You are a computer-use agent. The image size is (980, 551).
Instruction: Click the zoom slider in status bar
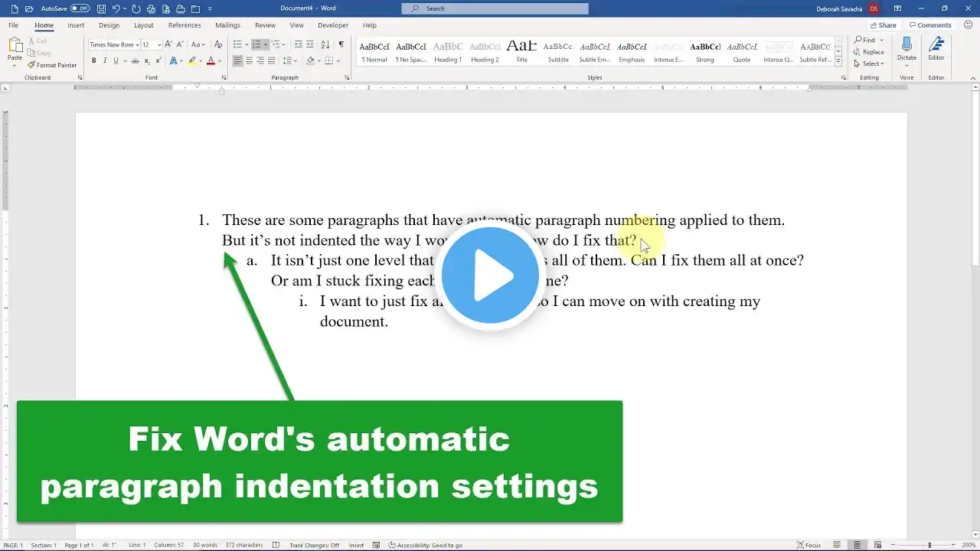tap(929, 545)
